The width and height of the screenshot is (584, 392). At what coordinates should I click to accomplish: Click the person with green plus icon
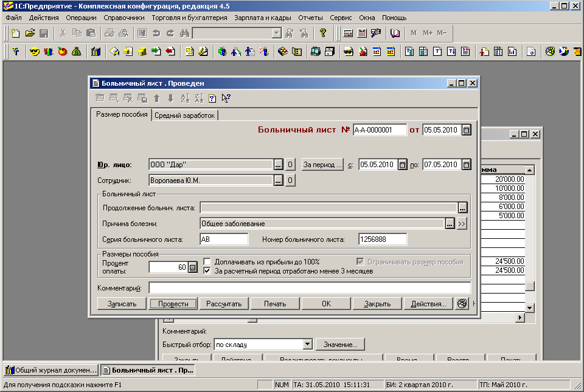pos(222,51)
